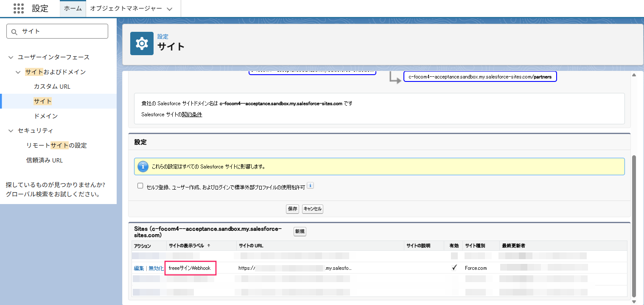The image size is (644, 305).
Task: Switch to the オブジェクトマネージャー tab
Action: tap(126, 8)
